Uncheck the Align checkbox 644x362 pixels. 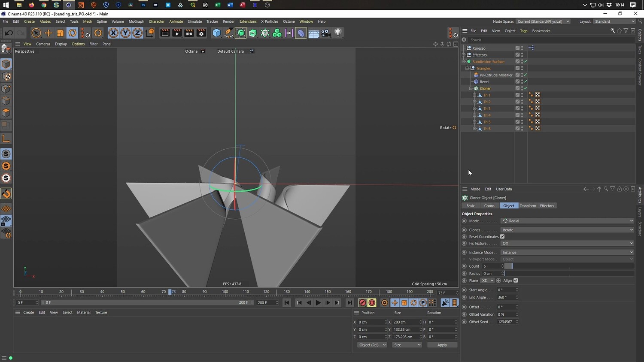pos(516,281)
